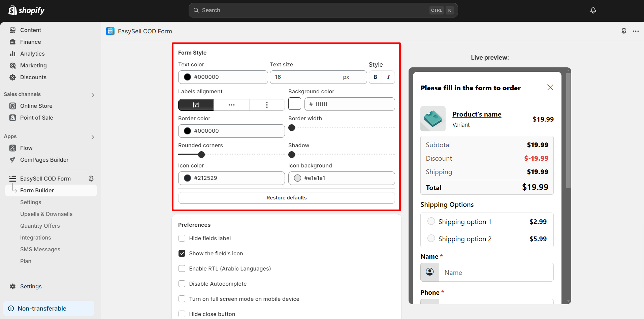The width and height of the screenshot is (644, 319).
Task: Open the three-dot more actions menu
Action: click(x=636, y=31)
